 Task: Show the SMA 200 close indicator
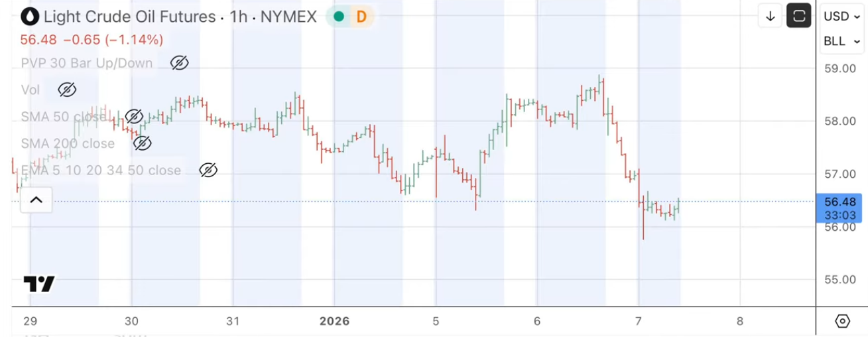(x=142, y=143)
